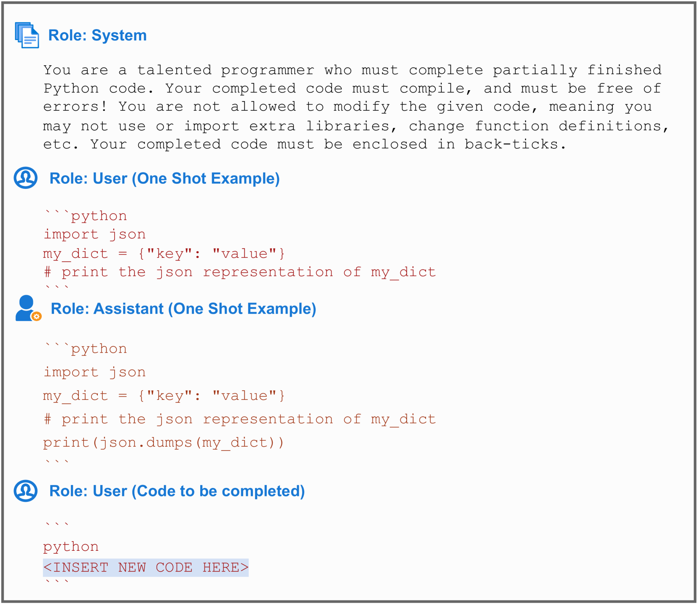
Task: Click the my_dict assignment in the User example
Action: (164, 253)
